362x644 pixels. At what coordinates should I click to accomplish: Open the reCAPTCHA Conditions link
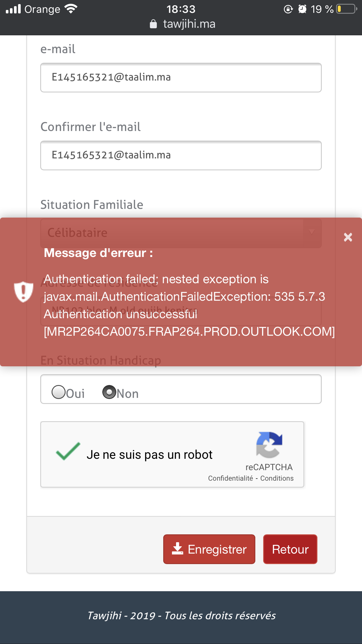pyautogui.click(x=277, y=478)
